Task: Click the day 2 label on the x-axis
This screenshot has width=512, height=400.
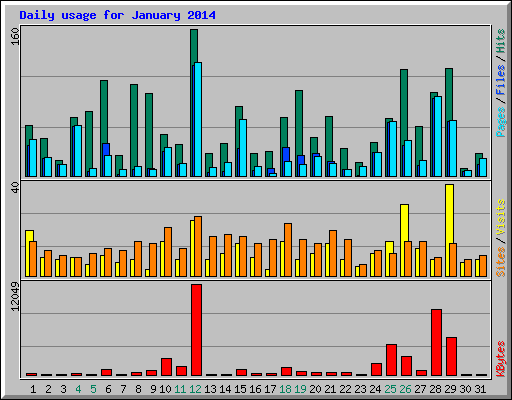Action: [49, 389]
